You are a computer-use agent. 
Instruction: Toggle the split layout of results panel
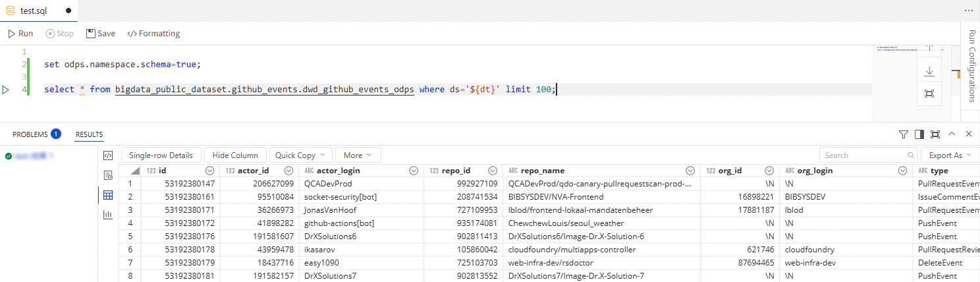tap(919, 134)
